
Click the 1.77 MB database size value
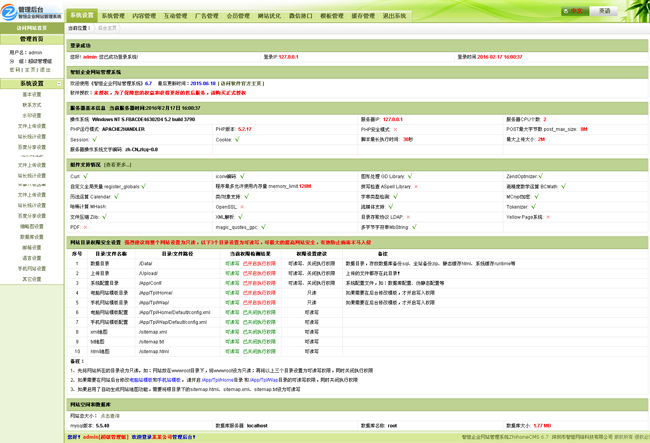point(542,426)
